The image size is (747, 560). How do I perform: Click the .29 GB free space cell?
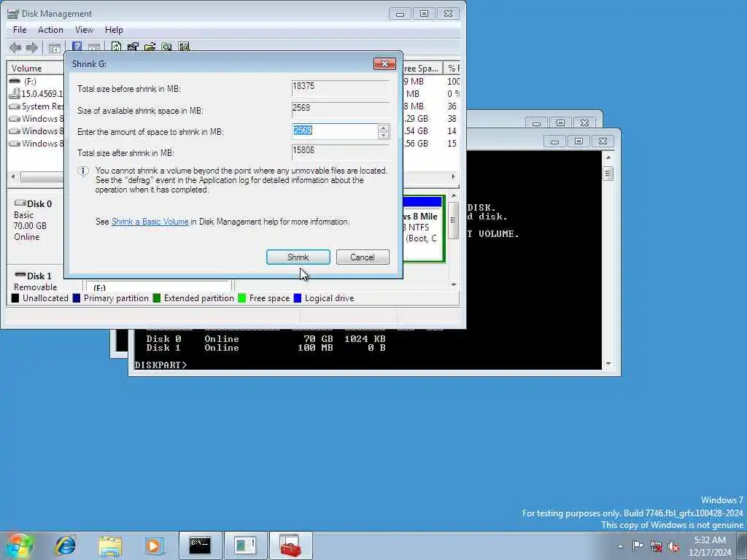click(416, 119)
